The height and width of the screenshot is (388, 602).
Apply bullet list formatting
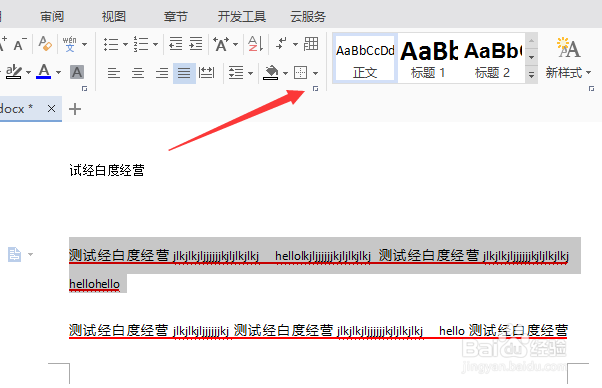coord(111,44)
